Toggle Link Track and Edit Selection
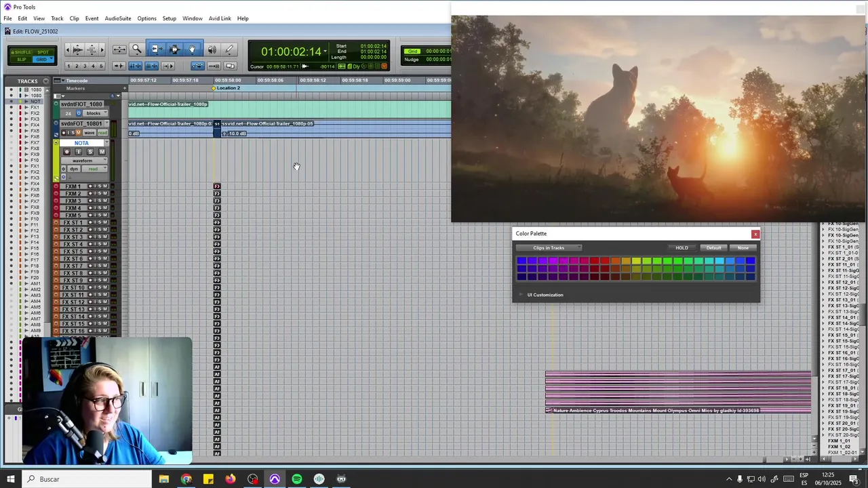The width and height of the screenshot is (868, 488). coord(152,66)
